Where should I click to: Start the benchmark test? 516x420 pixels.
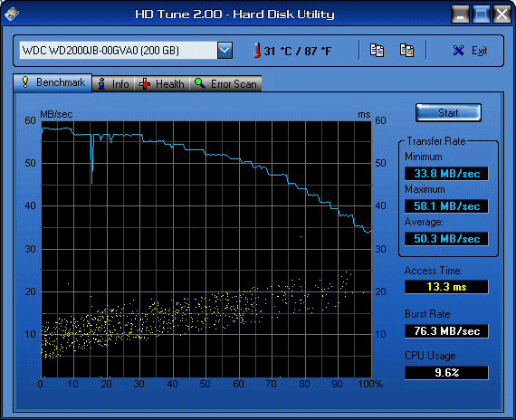pos(448,113)
